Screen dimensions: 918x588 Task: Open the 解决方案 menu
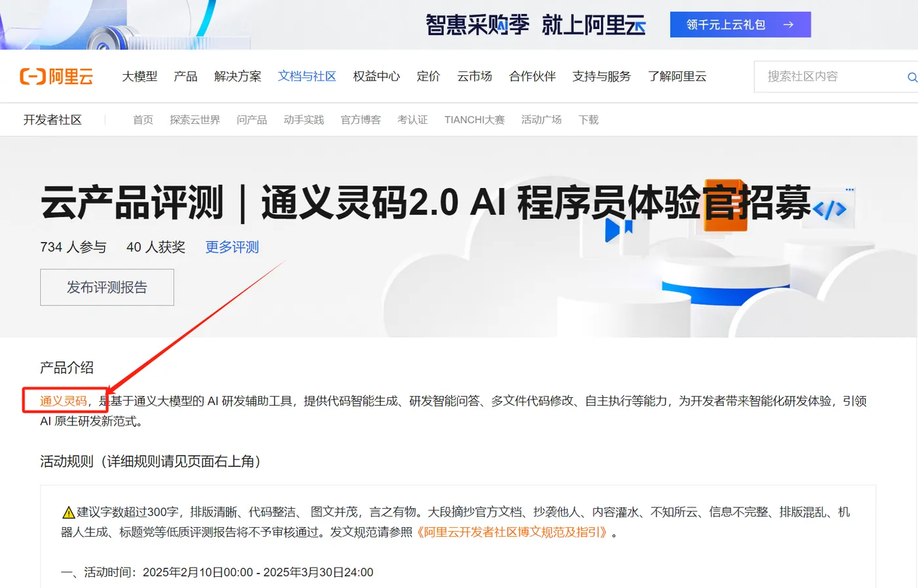click(237, 77)
